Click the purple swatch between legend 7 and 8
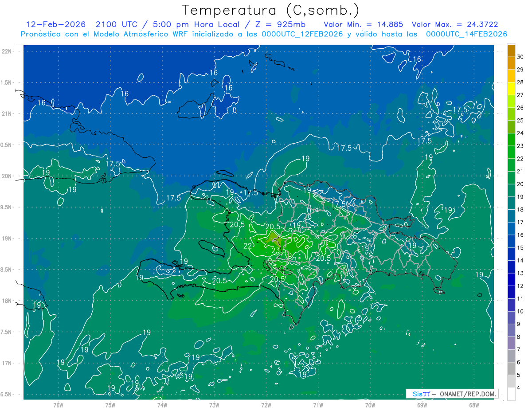Image resolution: width=532 pixels, height=411 pixels. [x=511, y=343]
